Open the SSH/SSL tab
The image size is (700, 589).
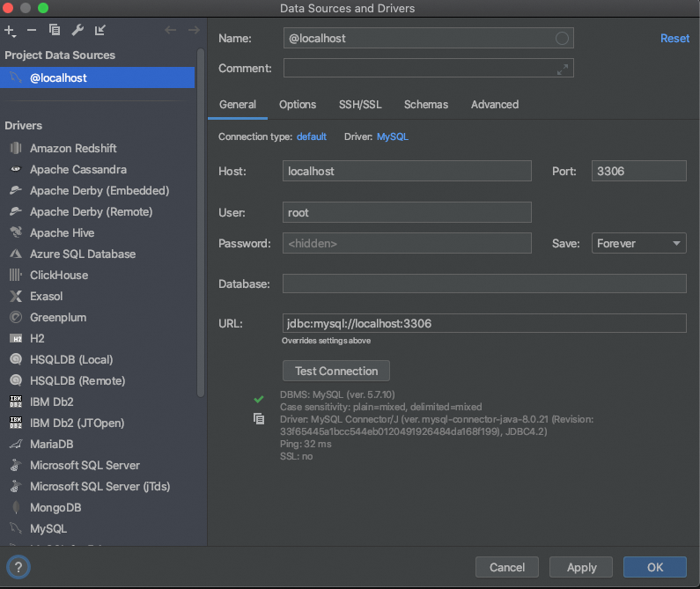pos(360,105)
